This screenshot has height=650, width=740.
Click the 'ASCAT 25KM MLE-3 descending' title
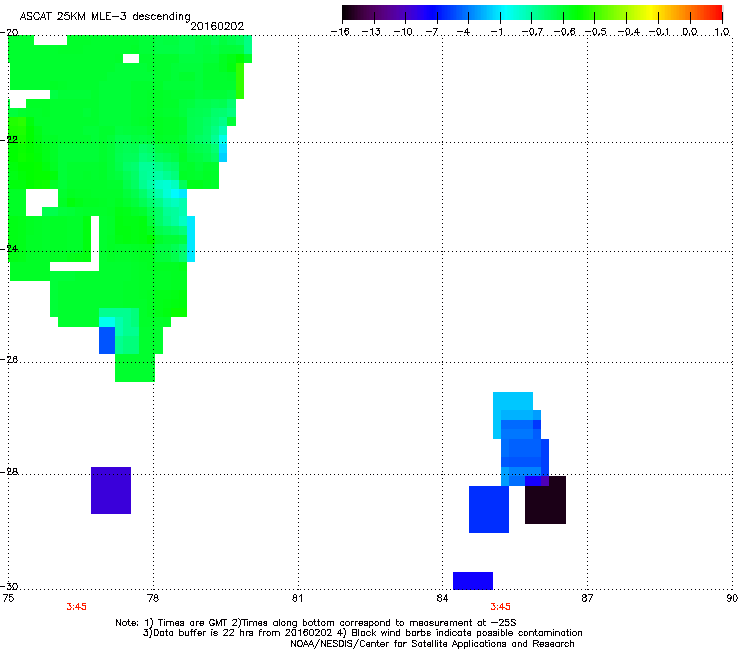coord(105,17)
